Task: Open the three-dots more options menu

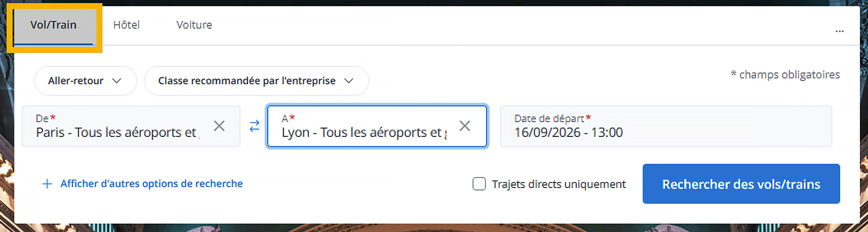Action: tap(839, 31)
